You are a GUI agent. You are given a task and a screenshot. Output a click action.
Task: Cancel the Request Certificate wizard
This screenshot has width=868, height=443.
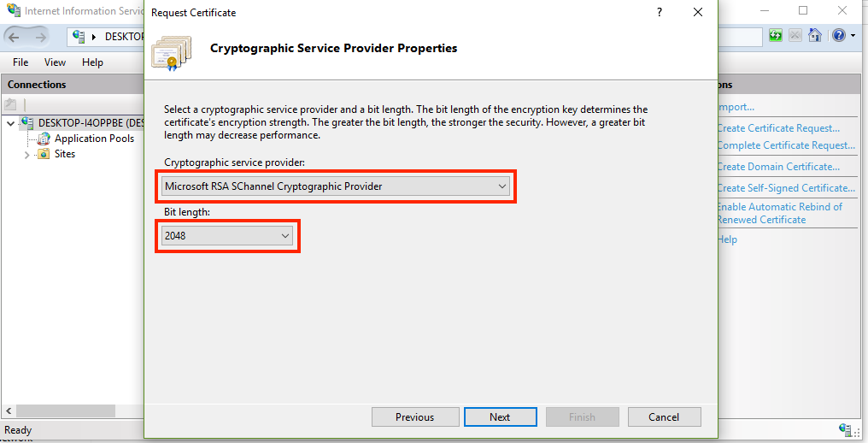pyautogui.click(x=664, y=417)
